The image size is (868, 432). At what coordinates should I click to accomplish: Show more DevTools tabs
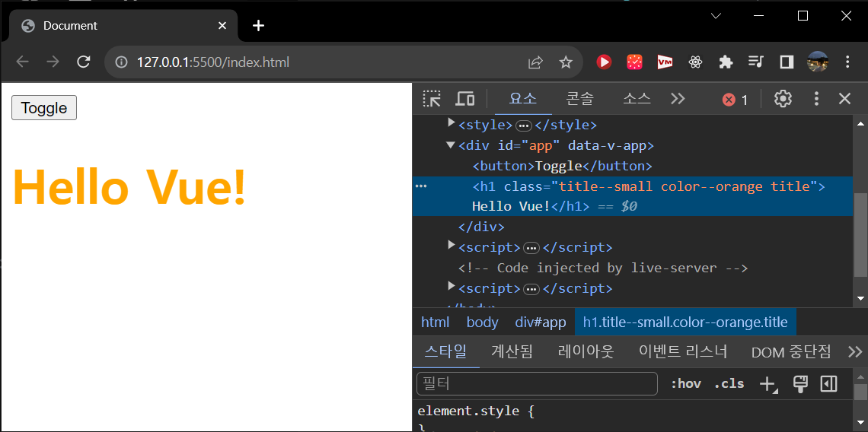(678, 99)
